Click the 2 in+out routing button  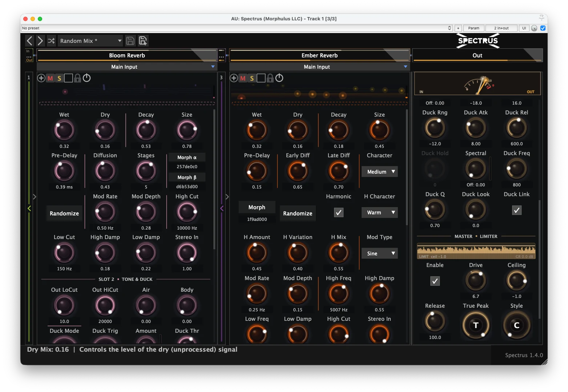[x=501, y=28]
